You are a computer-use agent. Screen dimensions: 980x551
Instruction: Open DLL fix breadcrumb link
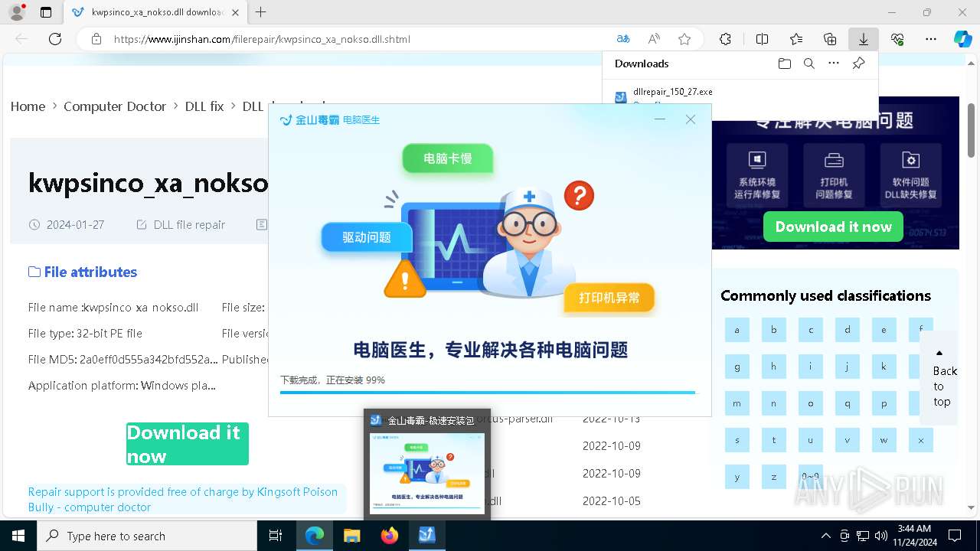coord(204,106)
